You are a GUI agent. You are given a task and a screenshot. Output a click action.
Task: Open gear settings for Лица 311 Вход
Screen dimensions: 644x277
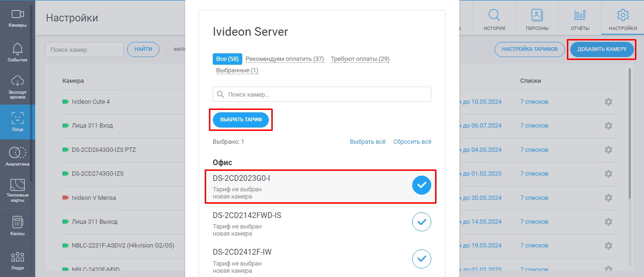tap(608, 126)
